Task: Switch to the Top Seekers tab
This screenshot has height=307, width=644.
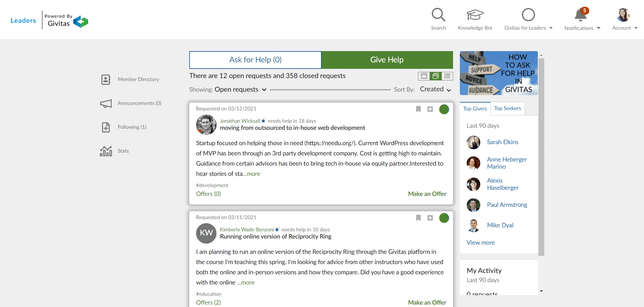Action: (x=508, y=108)
